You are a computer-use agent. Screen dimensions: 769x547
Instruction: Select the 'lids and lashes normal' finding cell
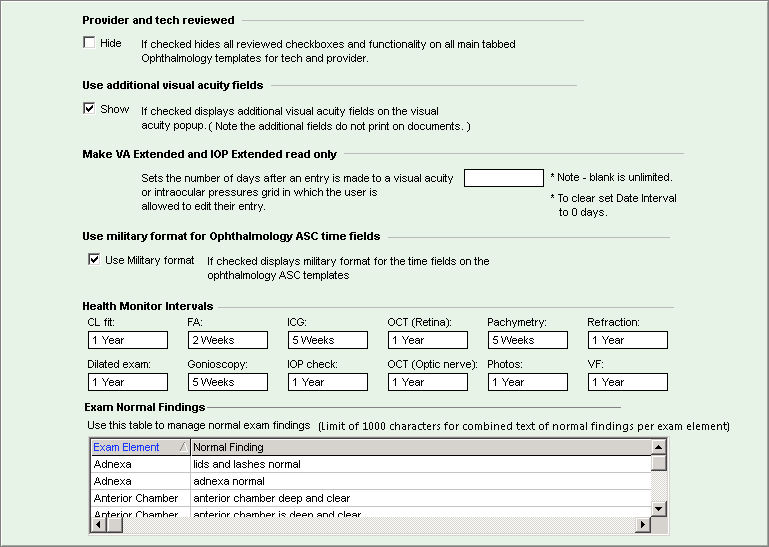point(421,464)
